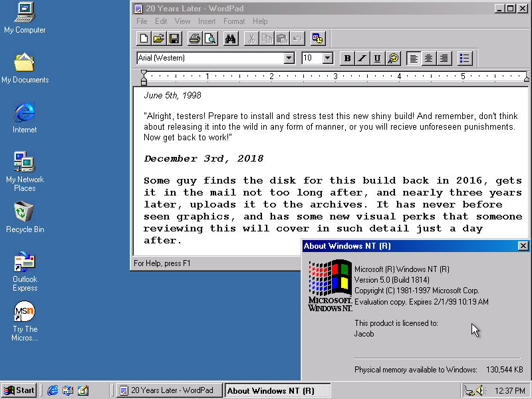
Task: Click About Windows NT taskbar button
Action: pos(277,390)
